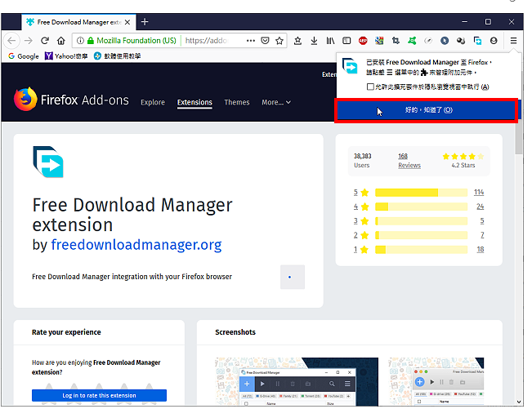Allow extension in private windows checkbox
Image resolution: width=532 pixels, height=409 pixels.
[x=370, y=87]
